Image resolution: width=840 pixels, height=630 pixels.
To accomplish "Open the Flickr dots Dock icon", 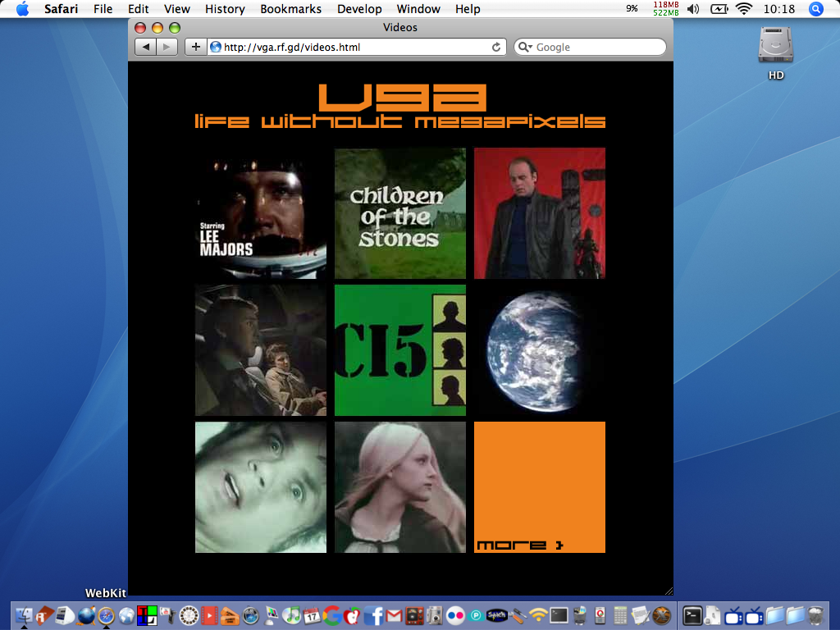I will [455, 615].
